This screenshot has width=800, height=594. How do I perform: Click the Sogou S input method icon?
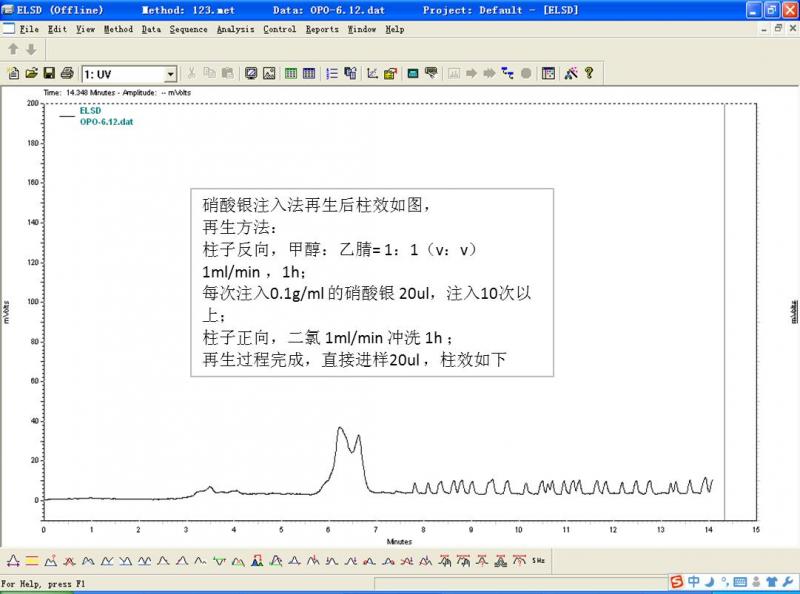coord(677,582)
